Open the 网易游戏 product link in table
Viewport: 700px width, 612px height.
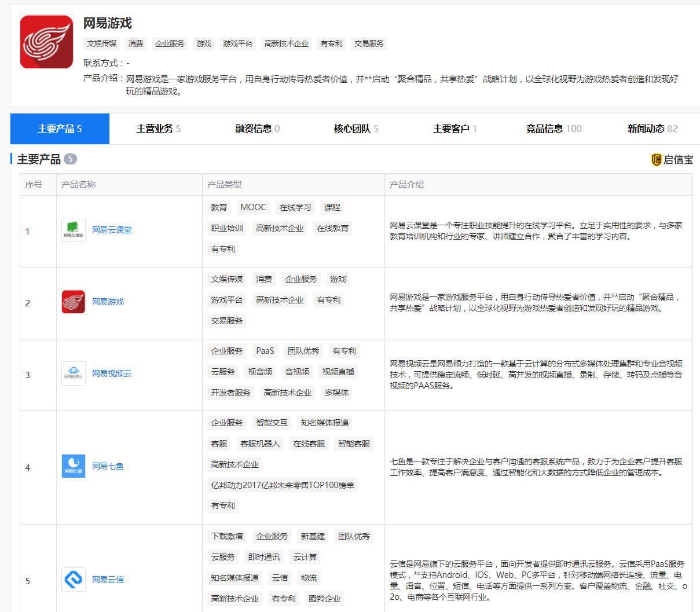point(108,302)
